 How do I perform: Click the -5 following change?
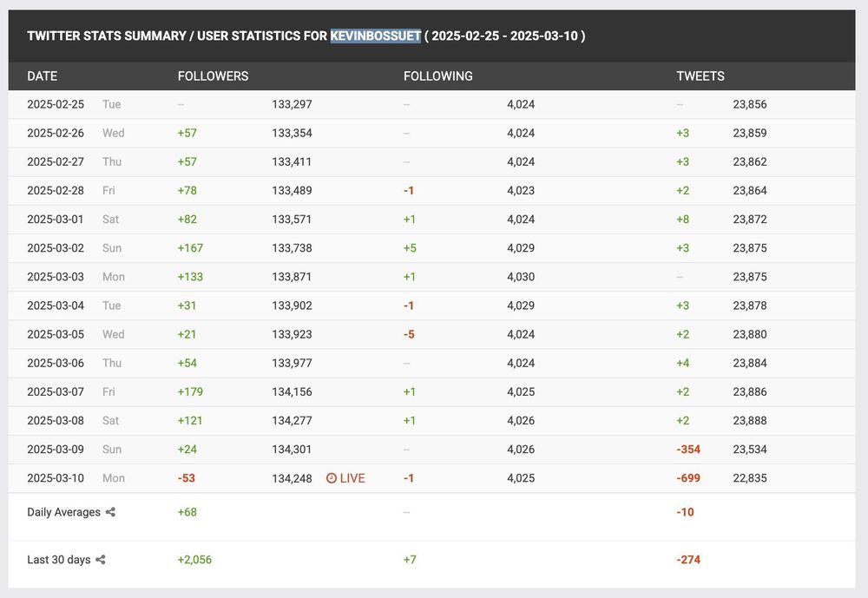[x=409, y=334]
